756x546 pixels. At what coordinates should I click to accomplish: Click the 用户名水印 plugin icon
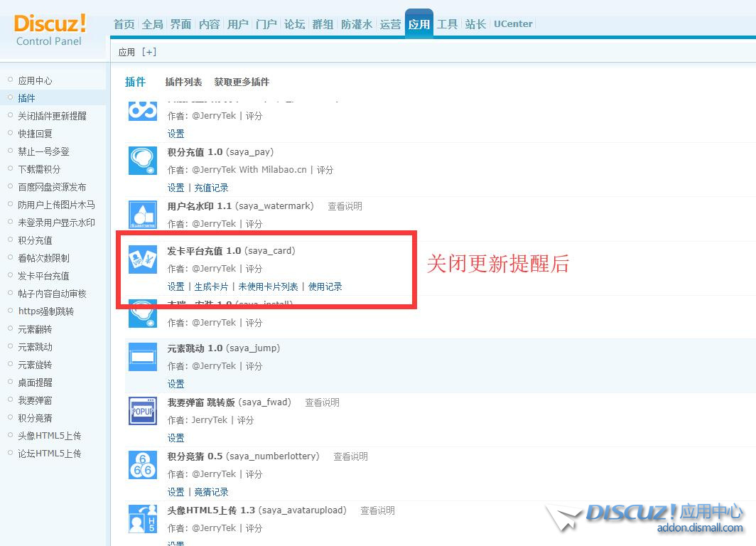click(142, 215)
